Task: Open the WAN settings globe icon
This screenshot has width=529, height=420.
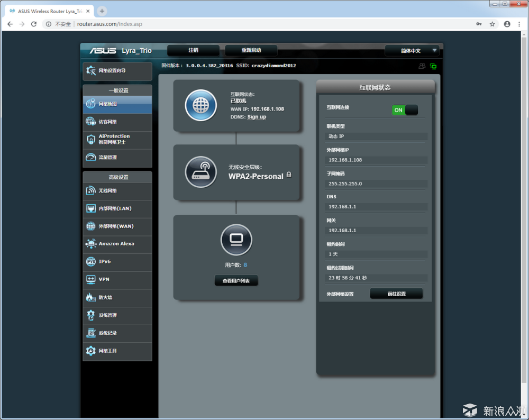Action: coord(90,226)
